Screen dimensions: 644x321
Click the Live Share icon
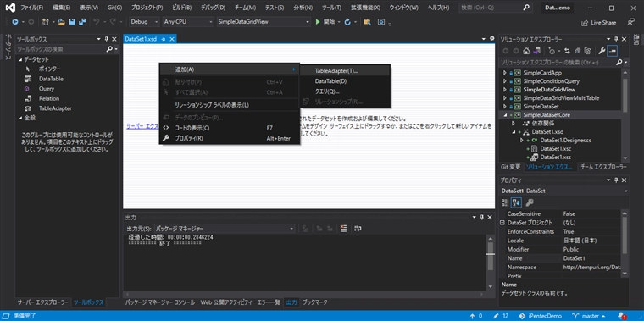(585, 23)
